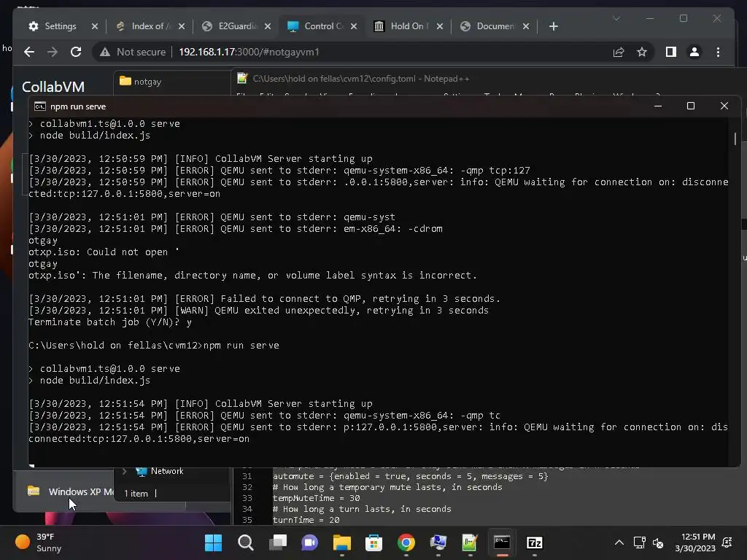
Task: Click the 'tempMuteTime = 30' line in Notepad++
Action: [x=316, y=498]
